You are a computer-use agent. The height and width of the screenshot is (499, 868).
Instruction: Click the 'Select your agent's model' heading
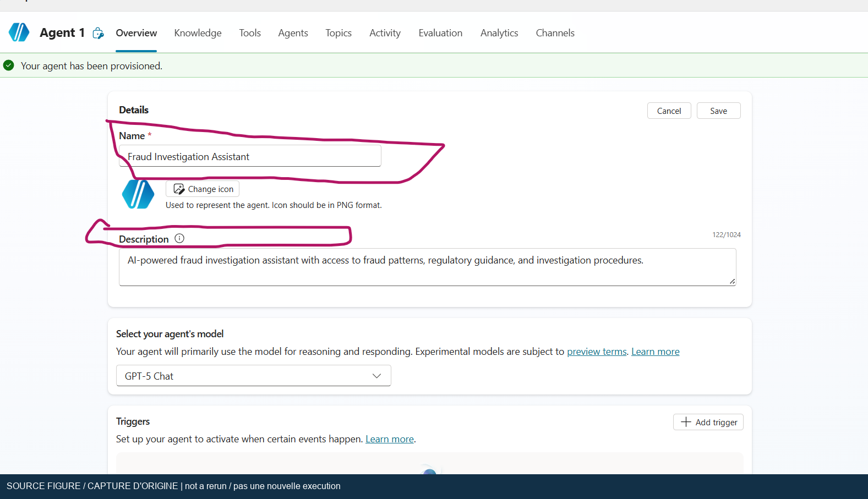coord(170,334)
